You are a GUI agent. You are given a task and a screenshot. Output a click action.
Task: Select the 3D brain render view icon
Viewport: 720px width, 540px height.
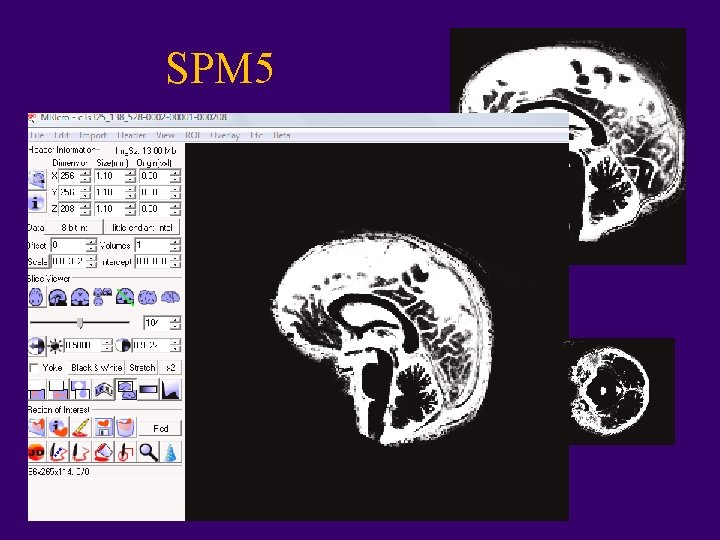pyautogui.click(x=170, y=298)
